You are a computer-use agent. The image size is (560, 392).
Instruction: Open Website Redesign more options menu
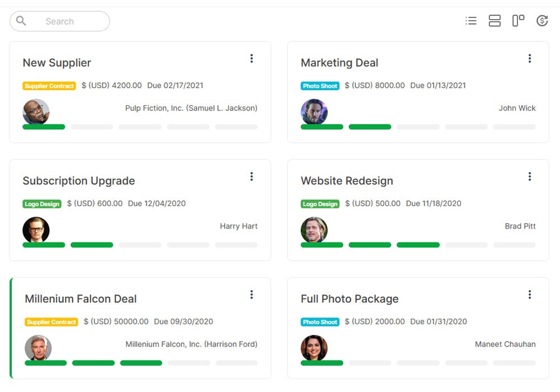coord(529,176)
